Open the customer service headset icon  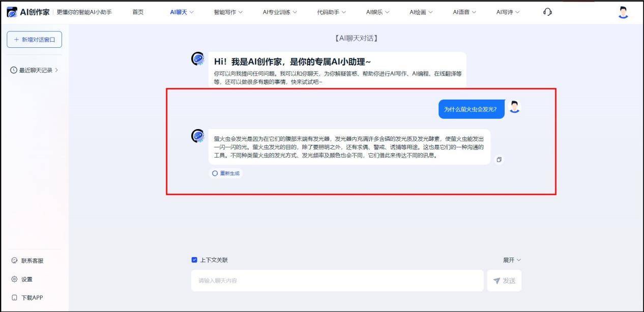[x=547, y=12]
